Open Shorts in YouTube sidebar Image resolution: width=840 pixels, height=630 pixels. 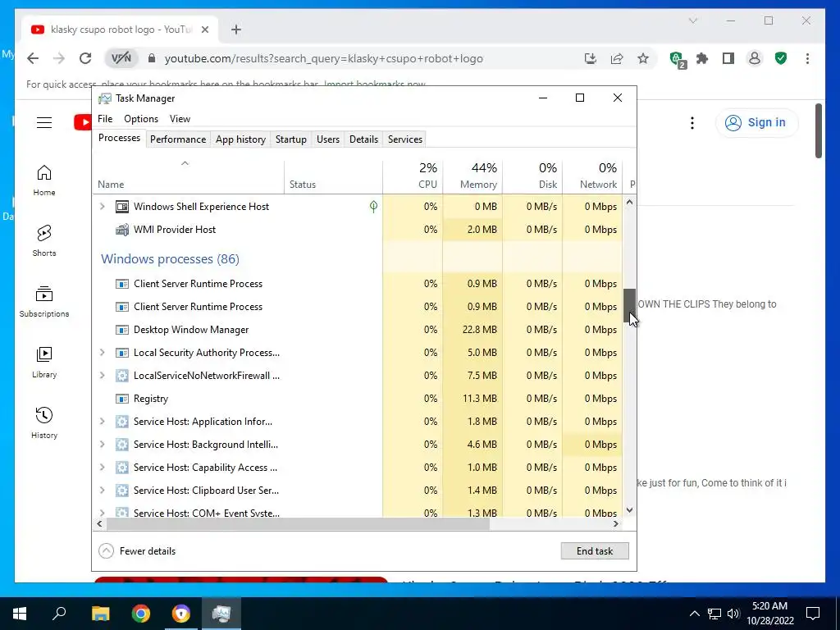[x=44, y=240]
